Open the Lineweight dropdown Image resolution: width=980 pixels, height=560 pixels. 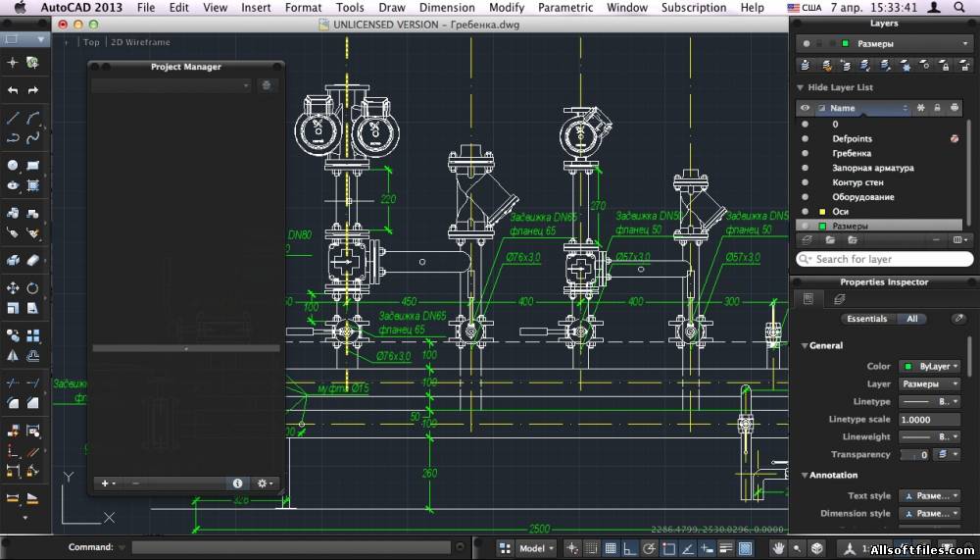[x=929, y=436]
